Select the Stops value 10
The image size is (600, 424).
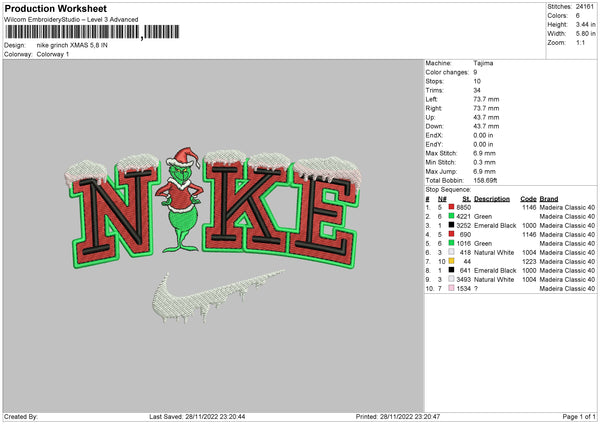(x=477, y=81)
